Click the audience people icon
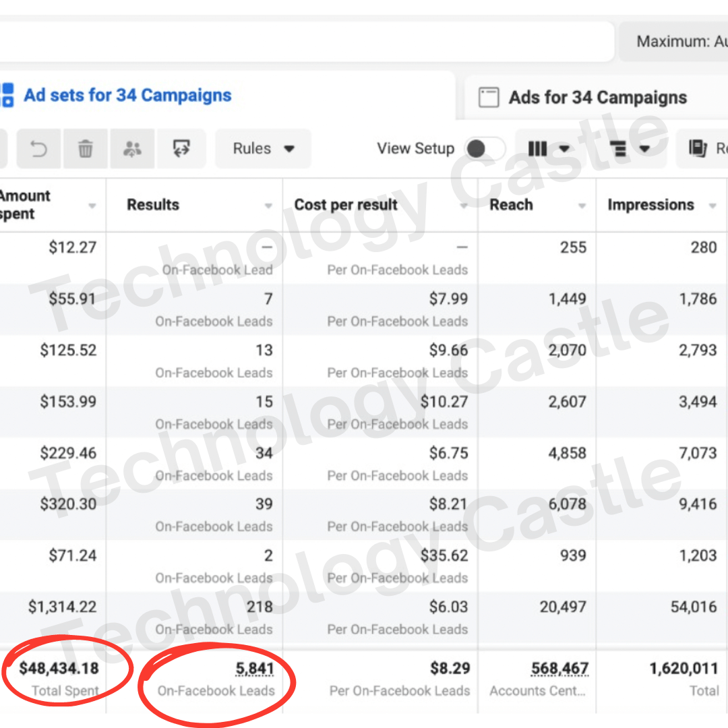Viewport: 728px width, 728px height. (x=132, y=149)
